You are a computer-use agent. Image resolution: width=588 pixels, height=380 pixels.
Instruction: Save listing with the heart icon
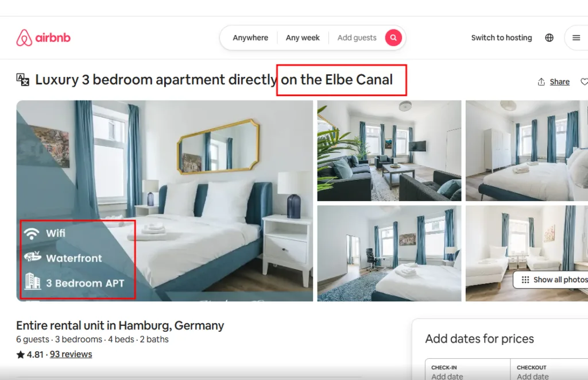pos(584,82)
